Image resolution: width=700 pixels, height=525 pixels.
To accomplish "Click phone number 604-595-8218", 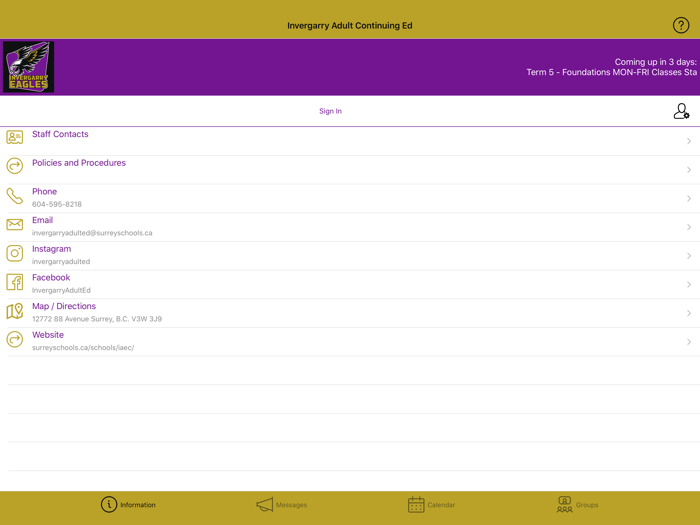I will click(x=57, y=204).
